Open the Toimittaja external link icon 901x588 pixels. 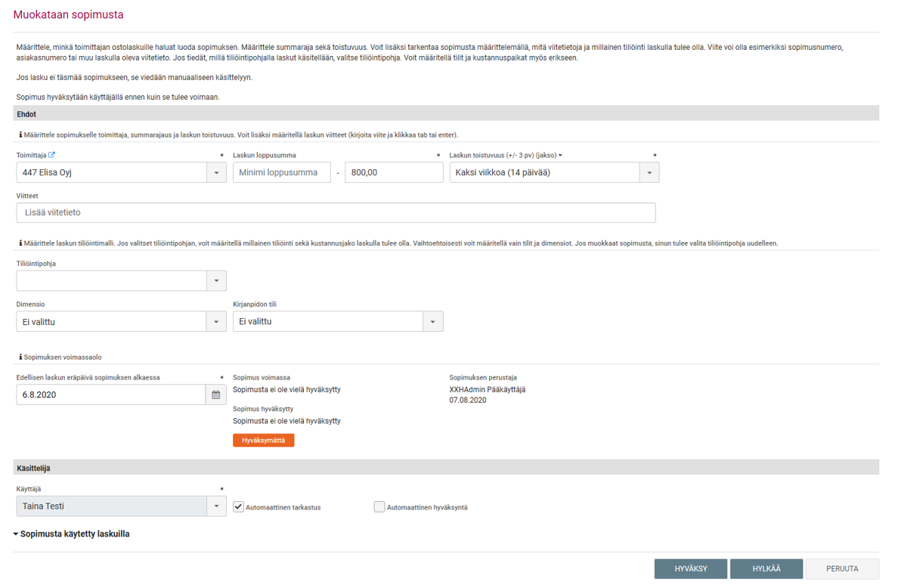tap(51, 155)
